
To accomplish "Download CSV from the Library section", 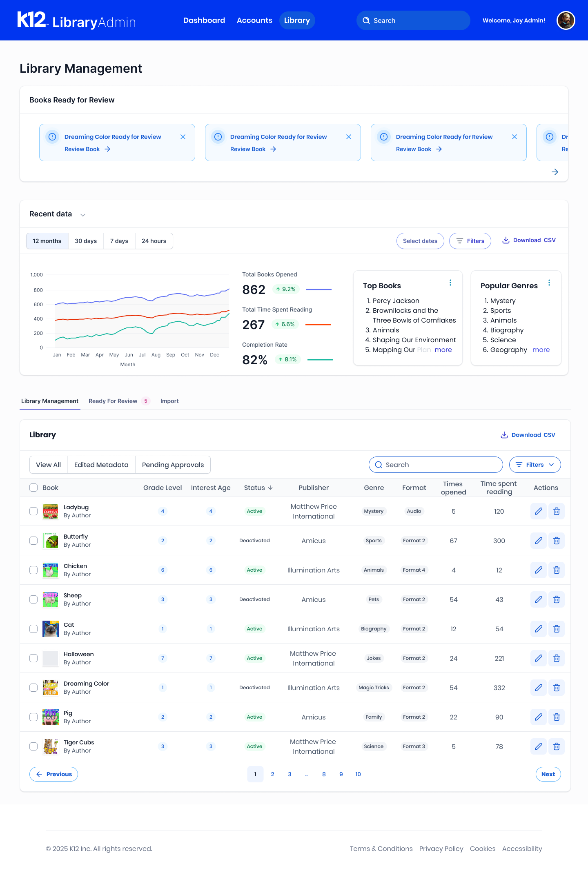I will [x=528, y=435].
